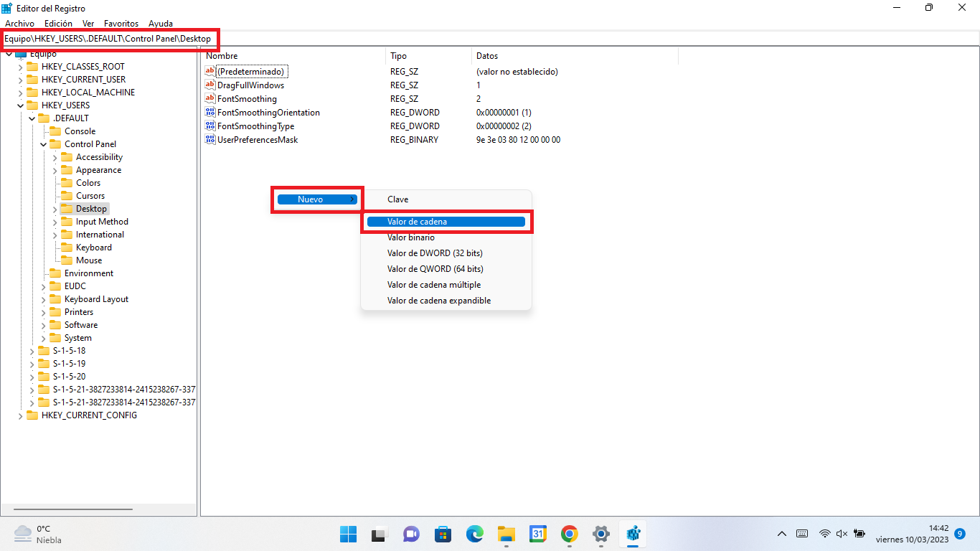Select the S-1-5-20 key
The width and height of the screenshot is (980, 551).
(x=69, y=377)
